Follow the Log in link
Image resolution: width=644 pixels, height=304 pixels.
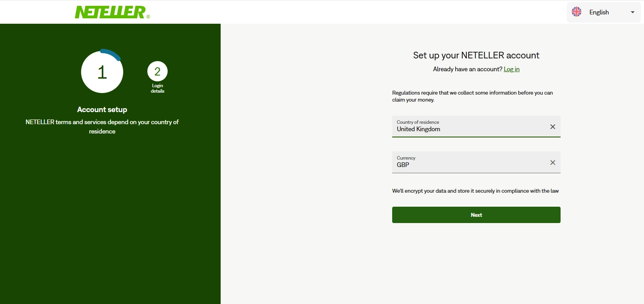[511, 69]
